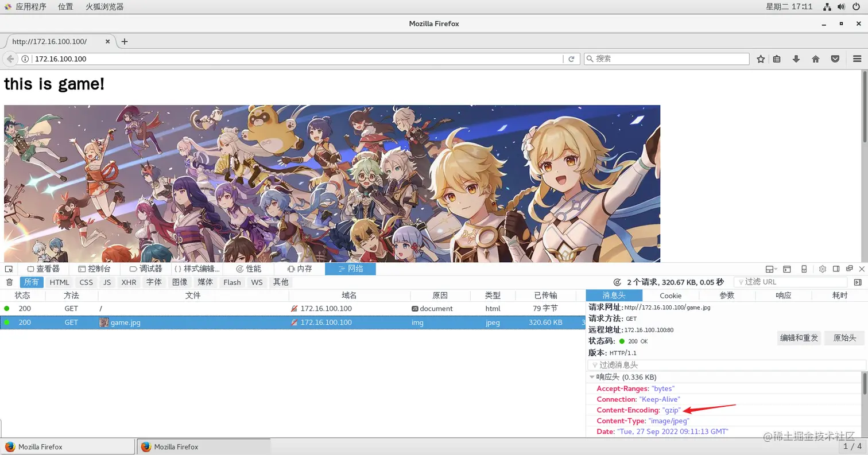Reload the page with the refresh icon
Image resolution: width=868 pixels, height=455 pixels.
(x=571, y=59)
